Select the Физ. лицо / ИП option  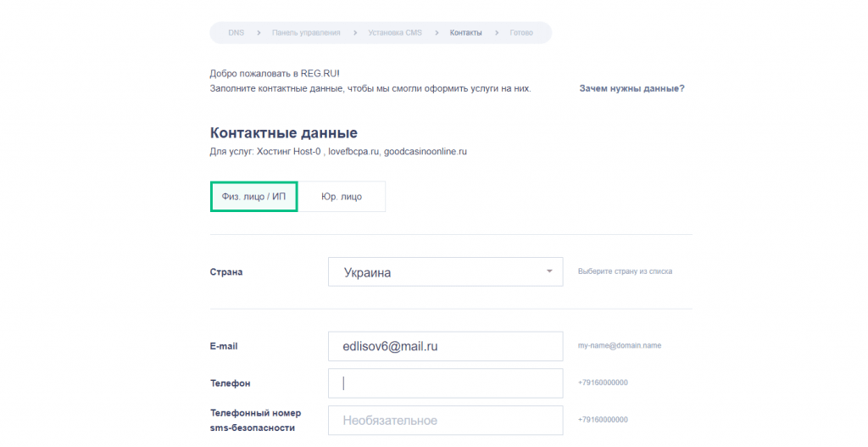pos(254,197)
